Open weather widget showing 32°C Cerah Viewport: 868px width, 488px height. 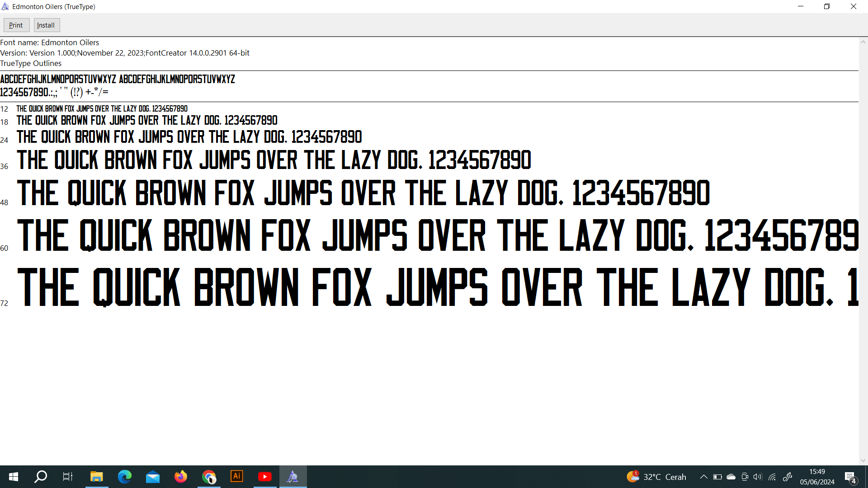point(656,477)
